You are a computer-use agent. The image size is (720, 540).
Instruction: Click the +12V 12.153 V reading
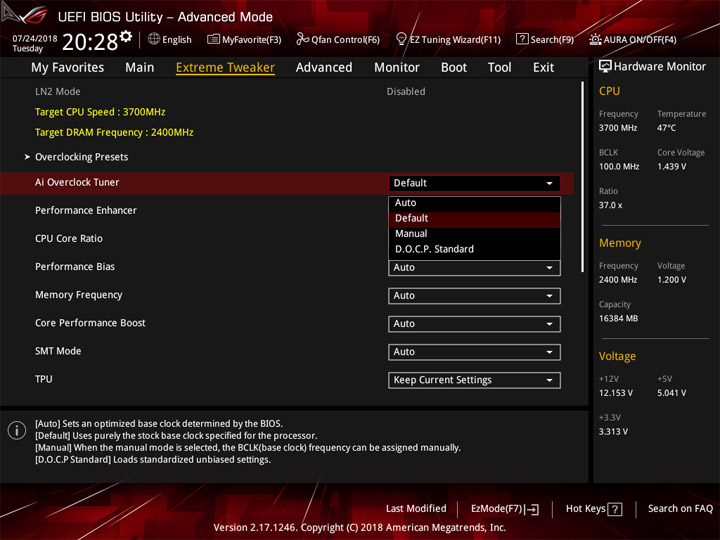615,393
